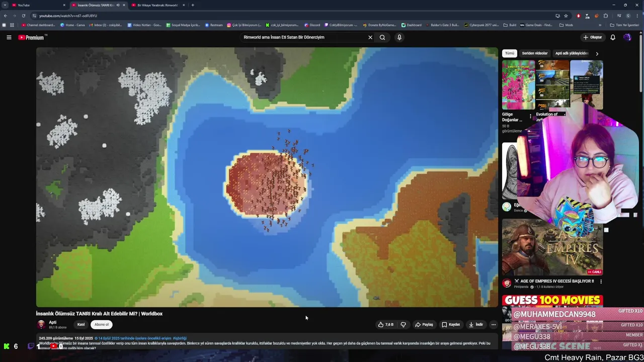Open Home - Canva bookmark

point(72,25)
